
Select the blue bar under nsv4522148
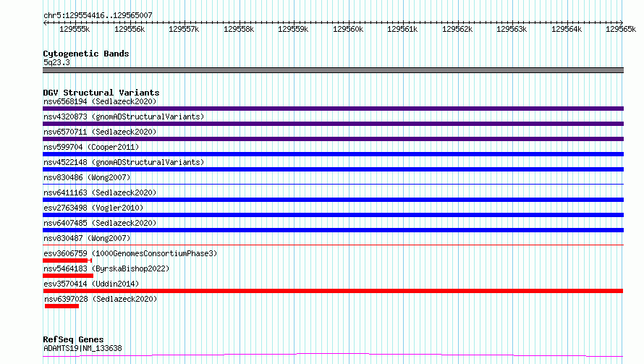pos(333,169)
